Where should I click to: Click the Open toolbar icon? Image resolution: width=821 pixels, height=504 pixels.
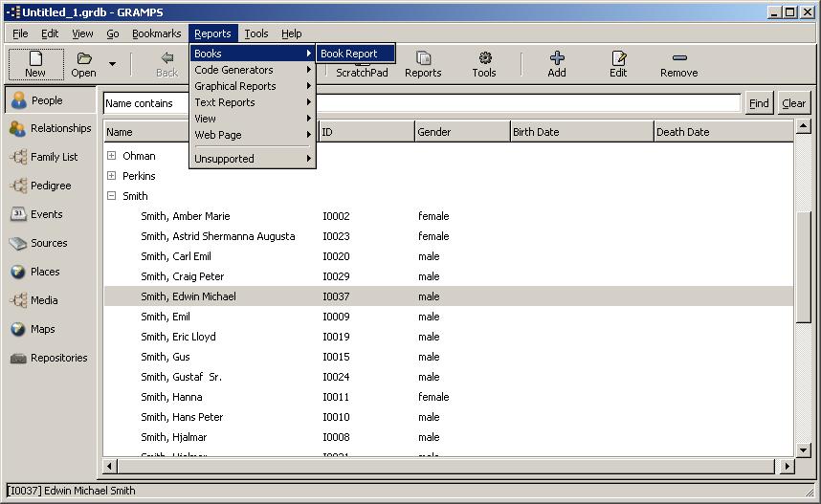pyautogui.click(x=84, y=64)
